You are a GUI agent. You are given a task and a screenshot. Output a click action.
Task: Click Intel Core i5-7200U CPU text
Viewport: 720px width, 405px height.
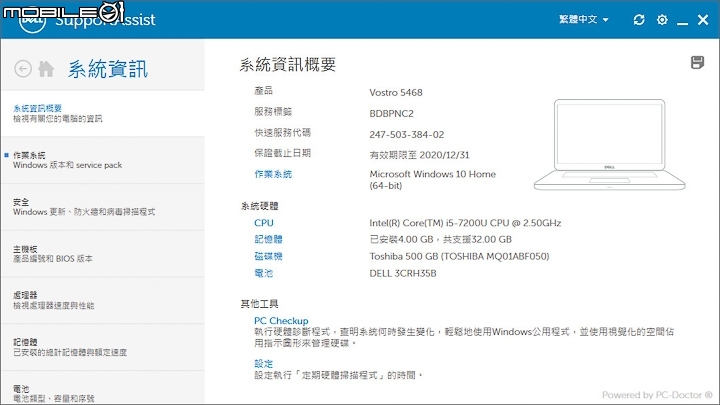465,223
